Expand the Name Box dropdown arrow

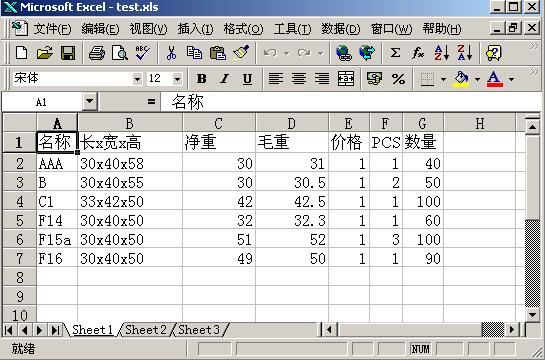tap(90, 101)
